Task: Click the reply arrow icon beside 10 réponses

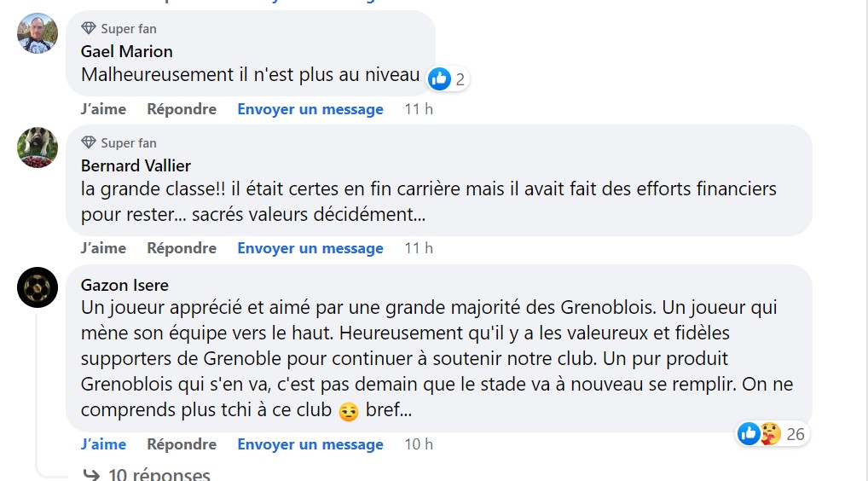Action: [90, 474]
